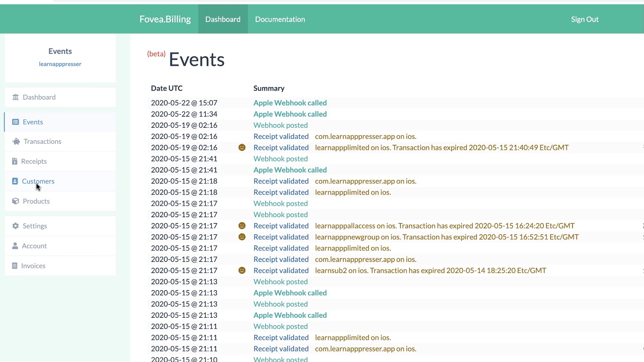Click the Customers contact icon
644x362 pixels.
click(x=15, y=181)
